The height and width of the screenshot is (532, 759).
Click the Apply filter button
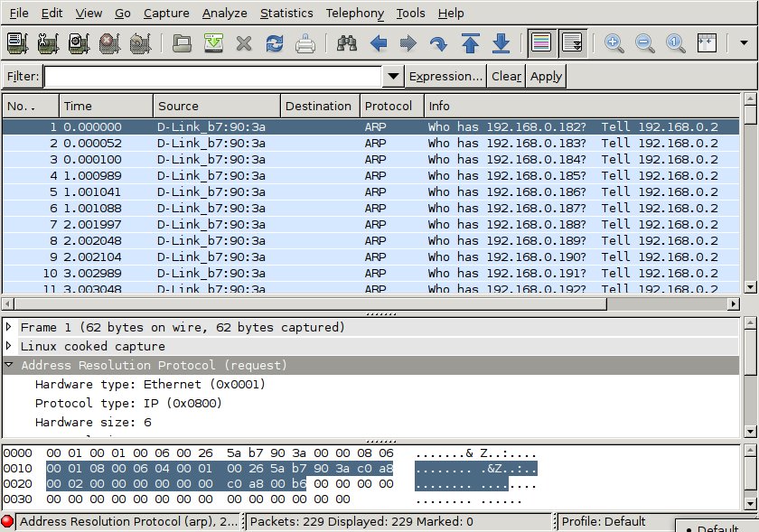click(546, 77)
